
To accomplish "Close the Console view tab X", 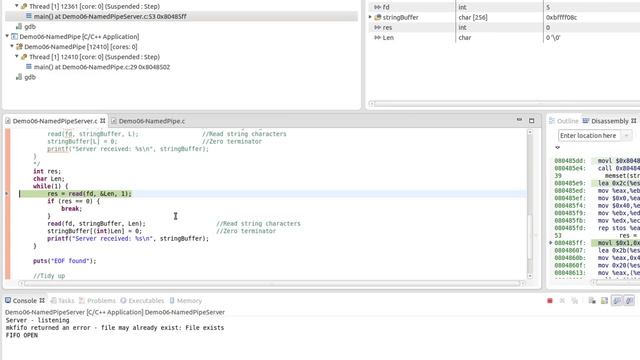I will tap(42, 300).
